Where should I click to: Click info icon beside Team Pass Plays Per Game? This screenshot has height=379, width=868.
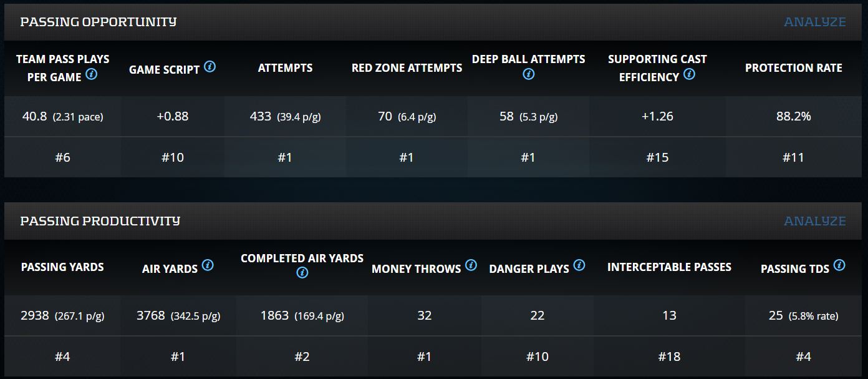[92, 74]
